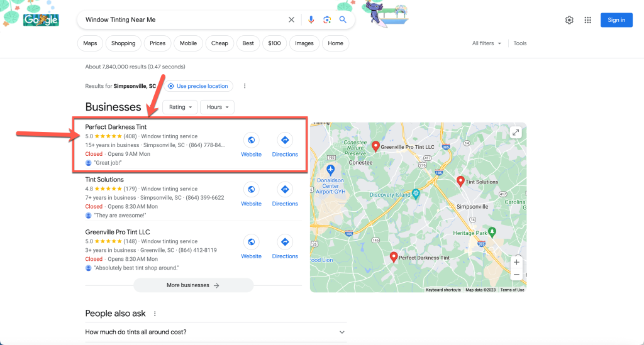The height and width of the screenshot is (345, 644).
Task: Start voice search with the microphone icon
Action: pyautogui.click(x=311, y=19)
